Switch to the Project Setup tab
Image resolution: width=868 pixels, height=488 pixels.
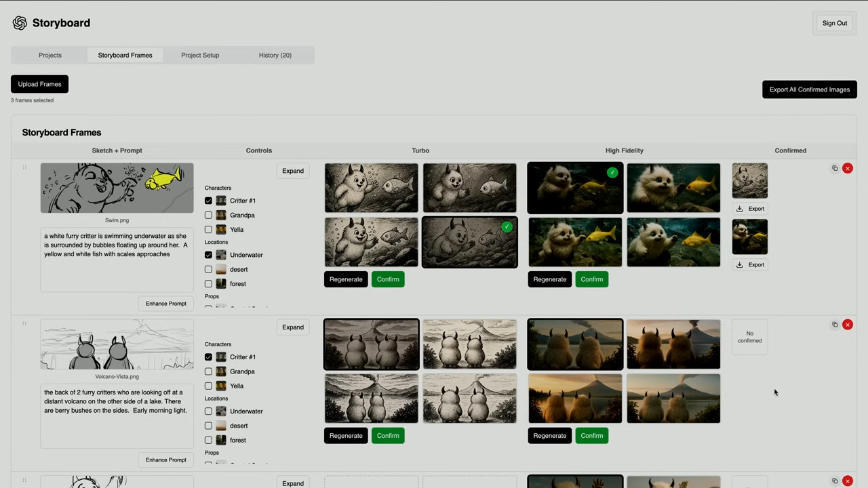click(x=200, y=55)
